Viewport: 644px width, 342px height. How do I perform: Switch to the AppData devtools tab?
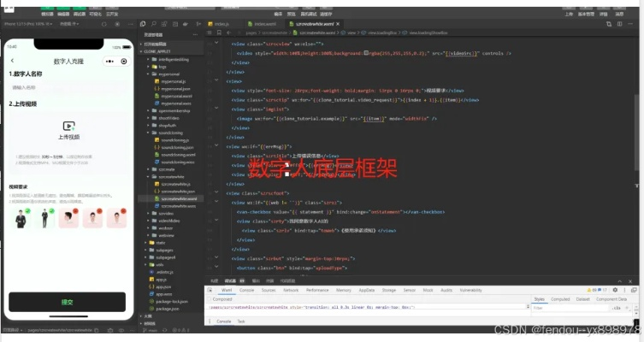[366, 290]
